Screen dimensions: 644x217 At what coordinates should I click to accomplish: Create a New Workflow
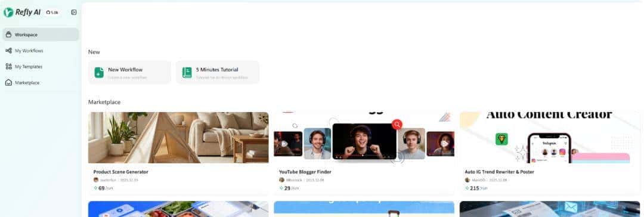(129, 73)
